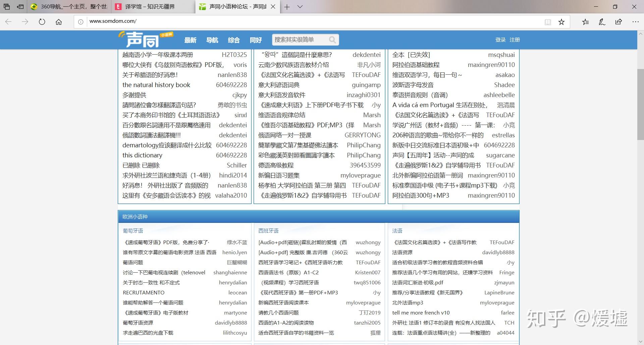Open the 葡萄牙语 forum heading
The width and height of the screenshot is (644, 345).
pos(133,231)
